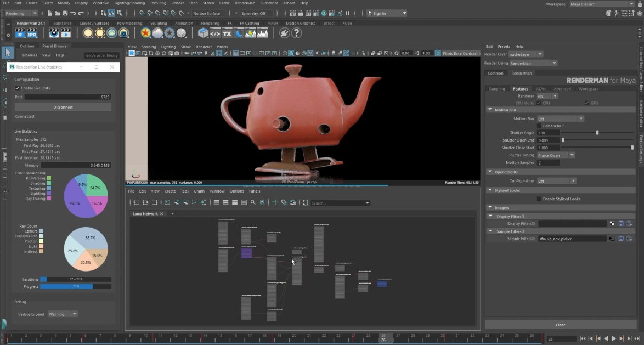Click viewport camera snapshot icon
644x345 pixels.
[x=177, y=53]
